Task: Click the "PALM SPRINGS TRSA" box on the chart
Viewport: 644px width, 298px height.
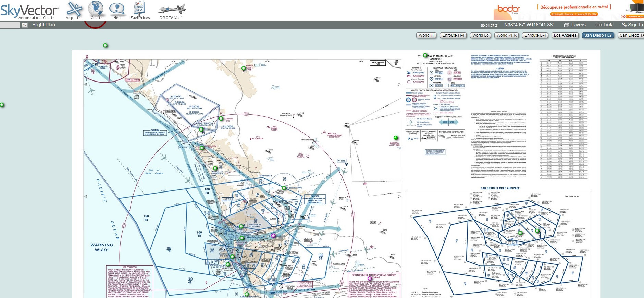Action: 378,63
